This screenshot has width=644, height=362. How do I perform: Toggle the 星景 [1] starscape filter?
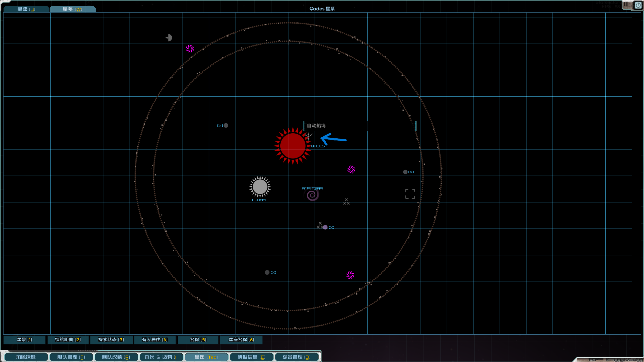(x=24, y=340)
